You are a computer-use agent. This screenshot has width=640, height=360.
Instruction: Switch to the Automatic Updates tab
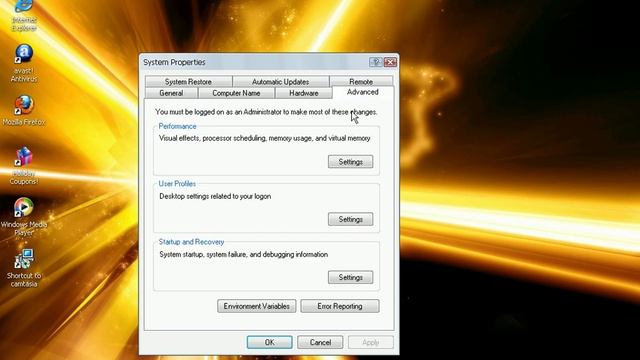click(x=280, y=82)
